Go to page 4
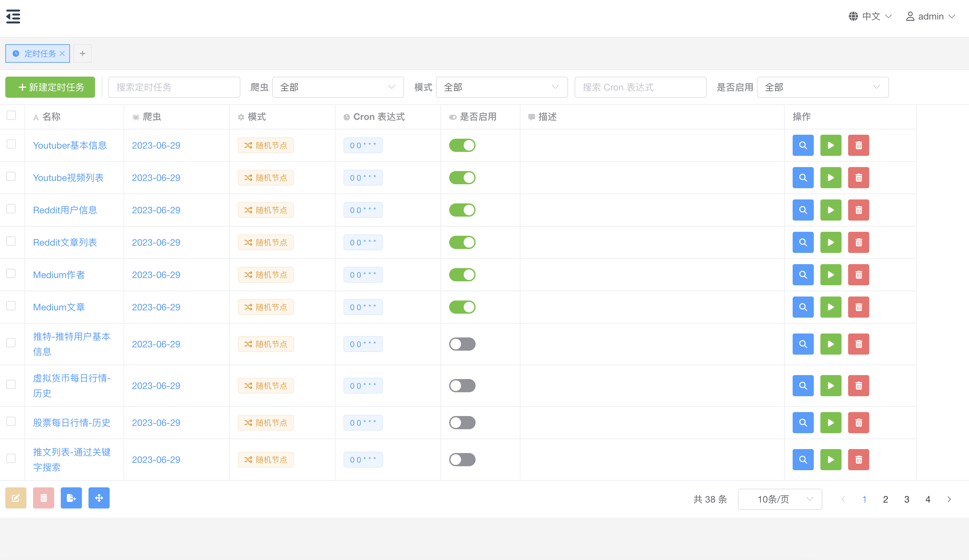 click(928, 499)
